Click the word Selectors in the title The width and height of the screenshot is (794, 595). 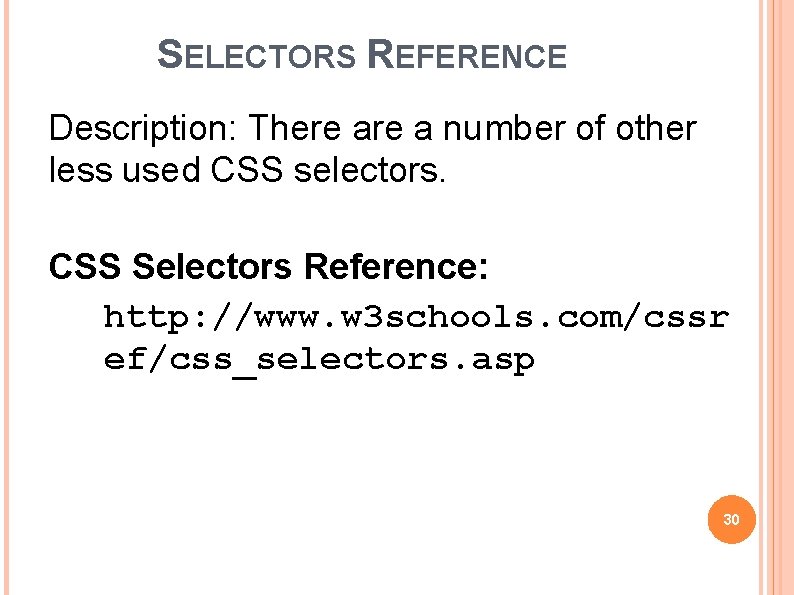(257, 54)
